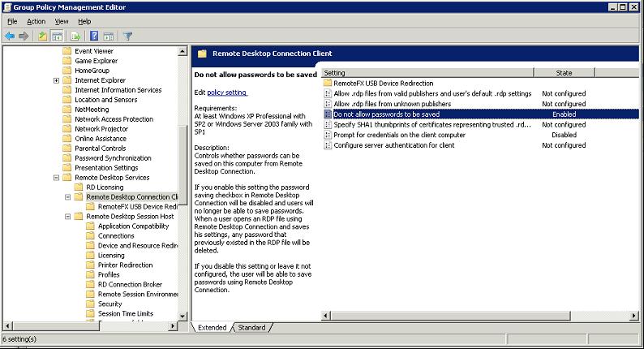This screenshot has height=349, width=644.
Task: Click the Disabled state of Prompt for credentials
Action: pos(564,135)
